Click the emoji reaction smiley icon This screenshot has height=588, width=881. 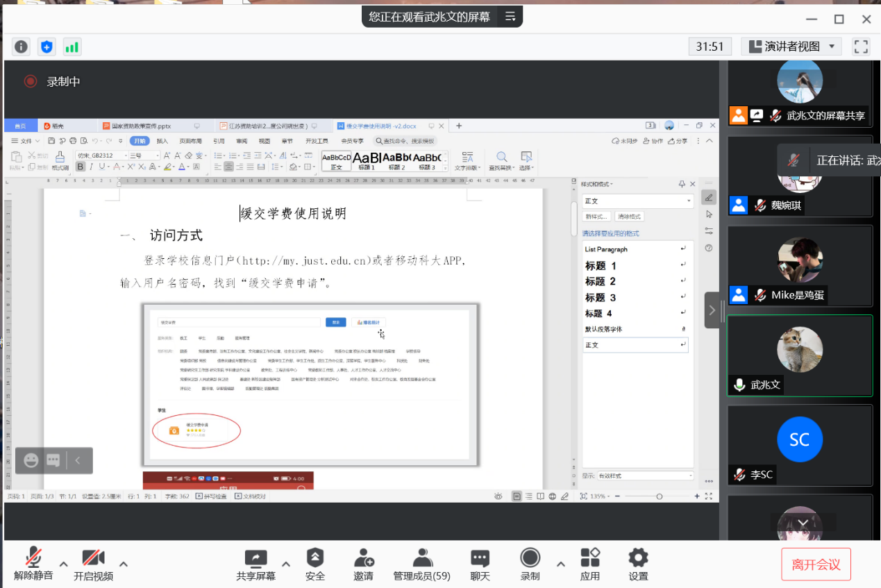(31, 460)
